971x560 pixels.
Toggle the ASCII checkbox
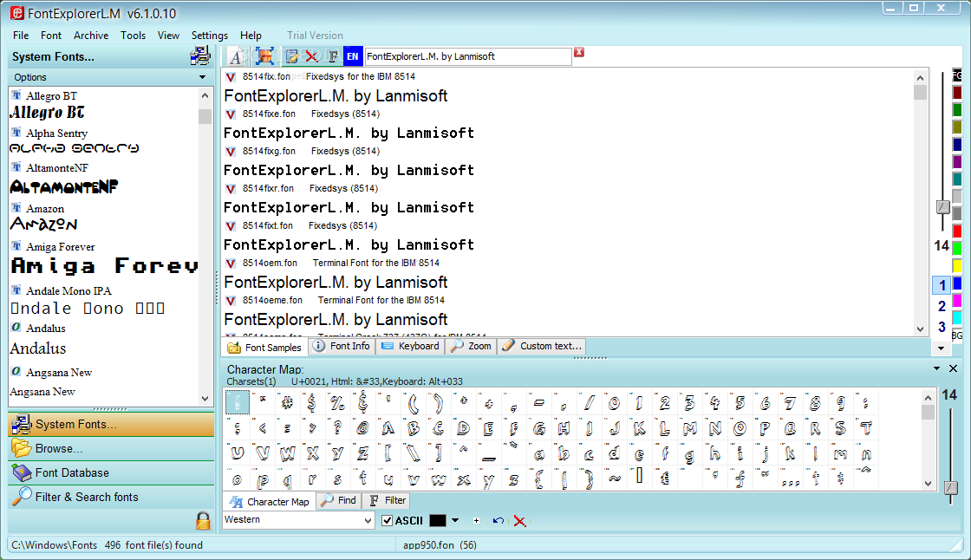coord(387,520)
